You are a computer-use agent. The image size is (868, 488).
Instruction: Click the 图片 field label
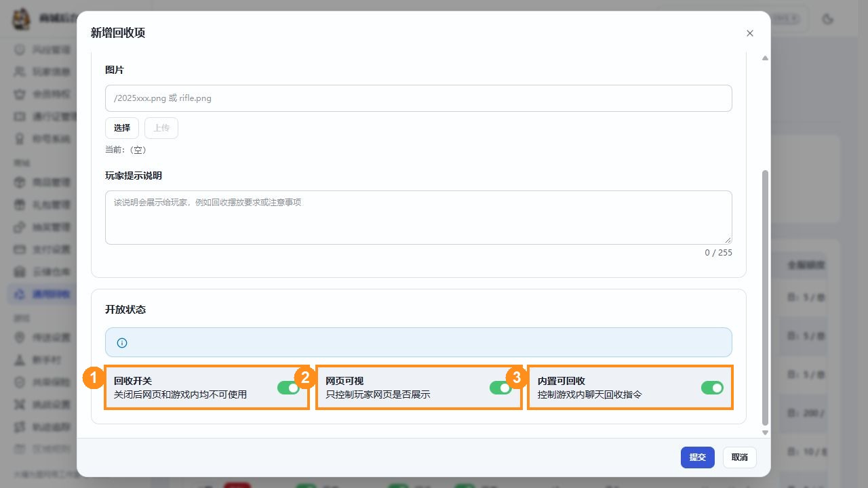tap(115, 70)
